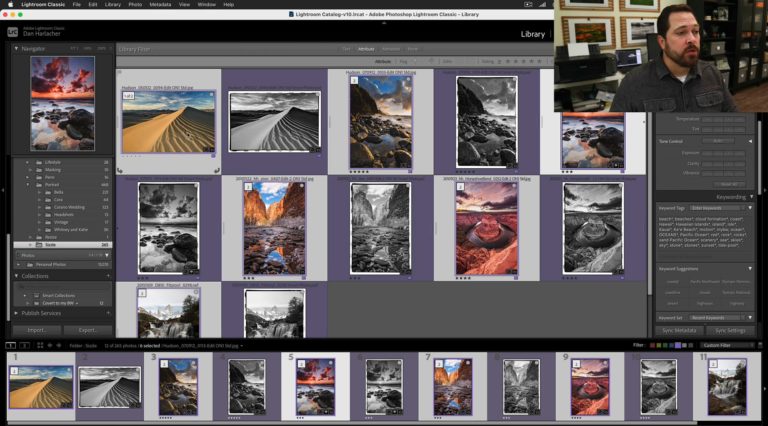
Task: Open the Apple menu
Action: (x=10, y=4)
